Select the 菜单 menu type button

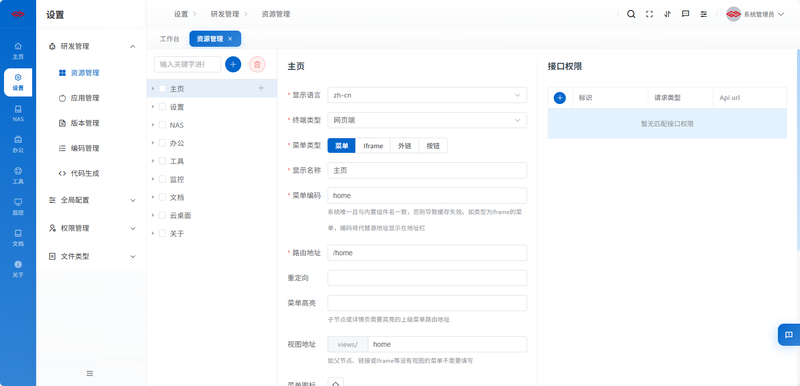click(342, 146)
